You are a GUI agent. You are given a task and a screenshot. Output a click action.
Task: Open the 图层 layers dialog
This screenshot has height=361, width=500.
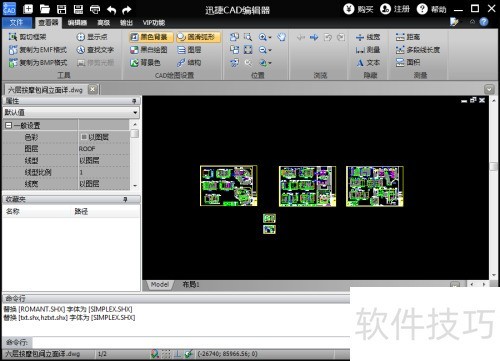click(x=189, y=50)
